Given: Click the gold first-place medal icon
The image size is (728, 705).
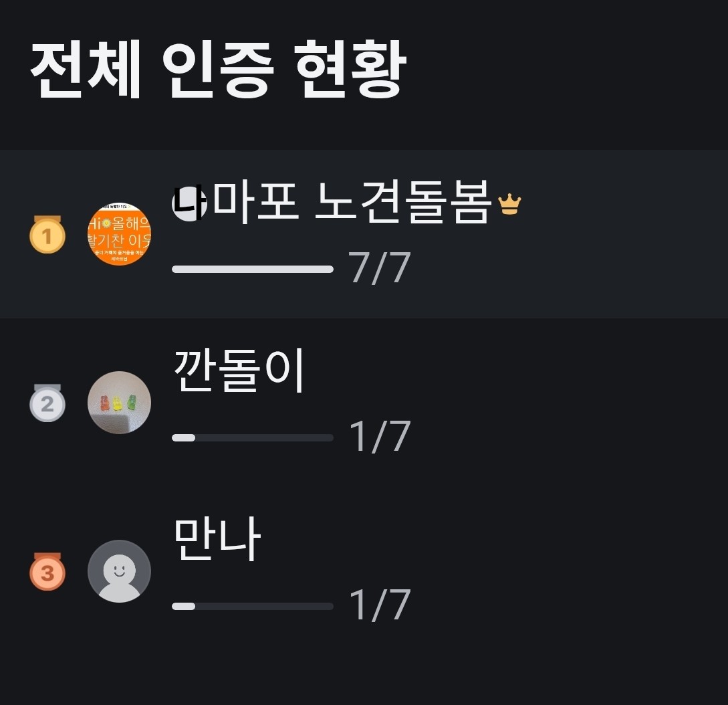Looking at the screenshot, I should pos(47,235).
